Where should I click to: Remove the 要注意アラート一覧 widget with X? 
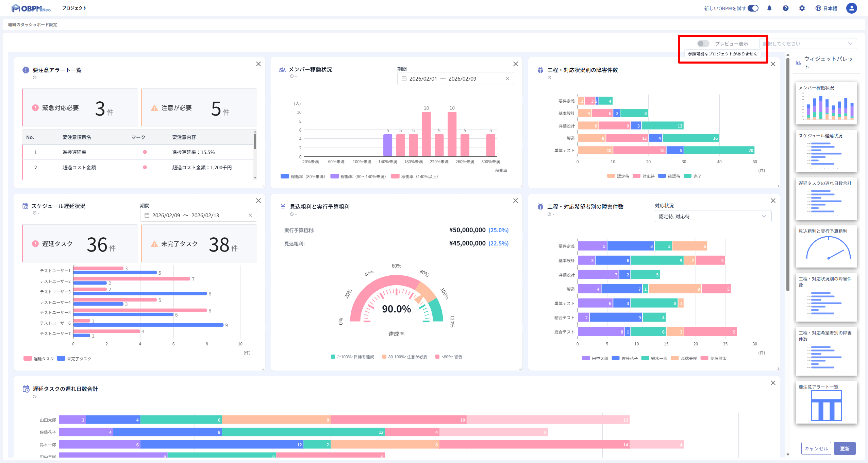pyautogui.click(x=258, y=64)
